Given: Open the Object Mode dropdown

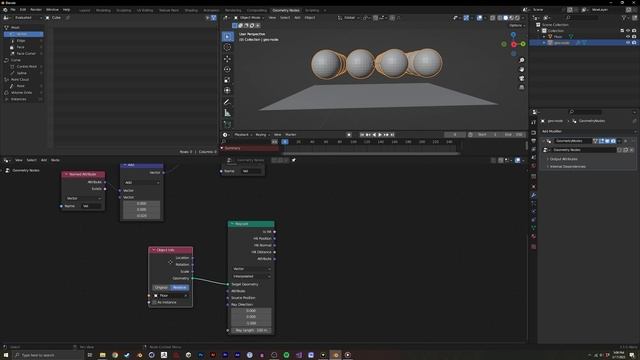Looking at the screenshot, I should coord(249,18).
